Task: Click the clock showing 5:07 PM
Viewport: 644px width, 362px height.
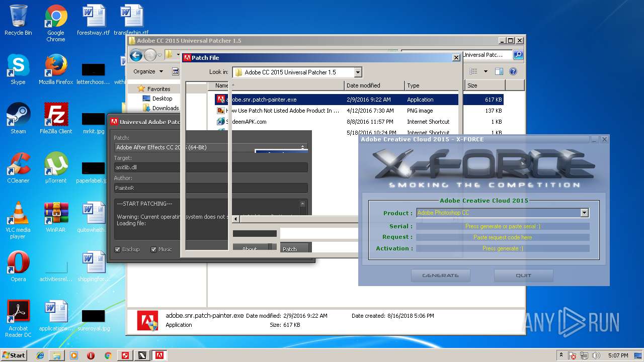Action: click(x=618, y=355)
